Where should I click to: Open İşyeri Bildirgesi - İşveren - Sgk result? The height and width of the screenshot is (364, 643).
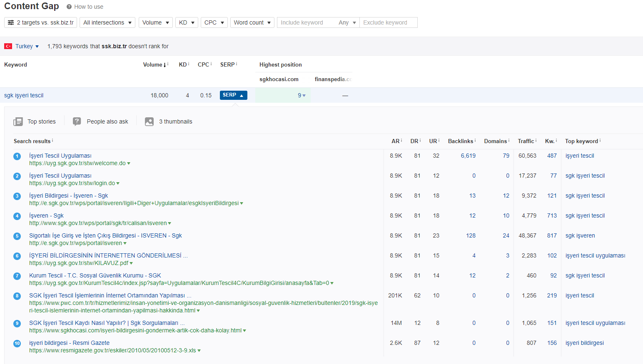(x=68, y=196)
